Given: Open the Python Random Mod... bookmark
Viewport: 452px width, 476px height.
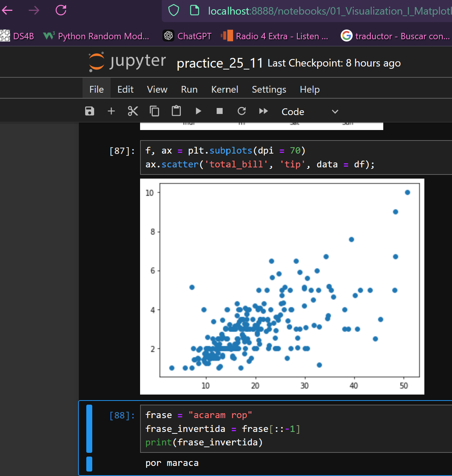Looking at the screenshot, I should [x=96, y=36].
